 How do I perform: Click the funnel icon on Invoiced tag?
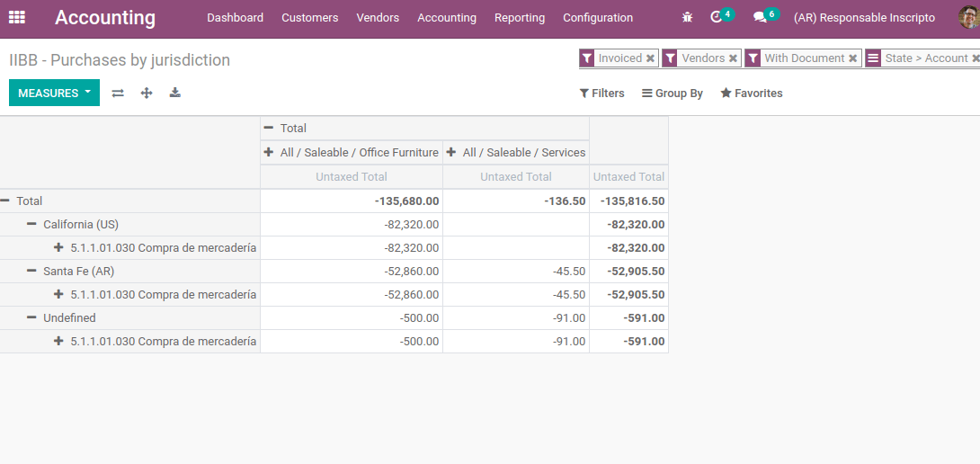[587, 58]
